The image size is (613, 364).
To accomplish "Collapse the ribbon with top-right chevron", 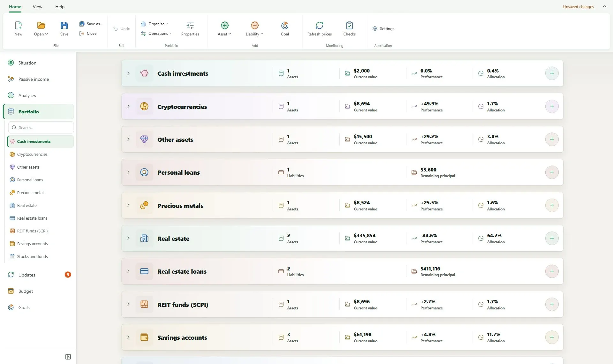I will 604,6.
